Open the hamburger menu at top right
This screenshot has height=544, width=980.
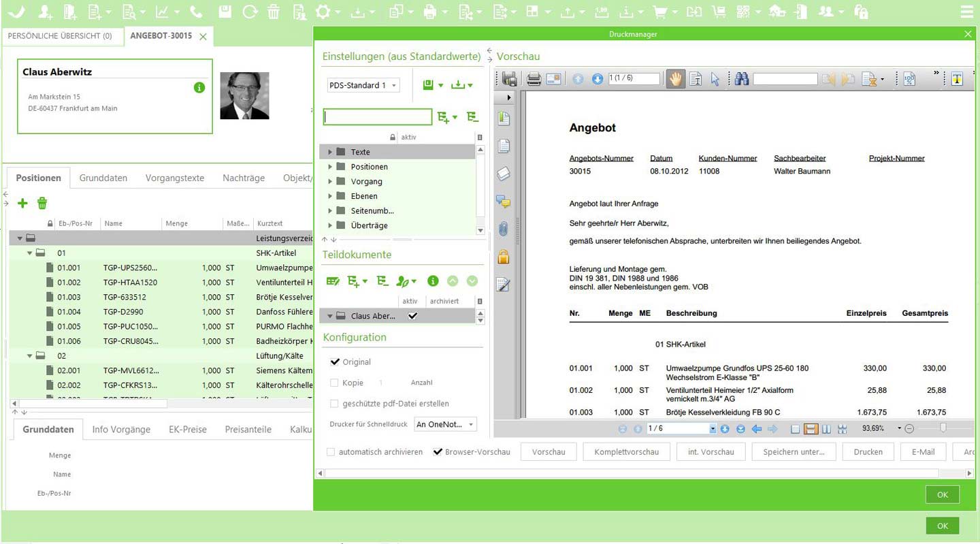click(x=966, y=12)
